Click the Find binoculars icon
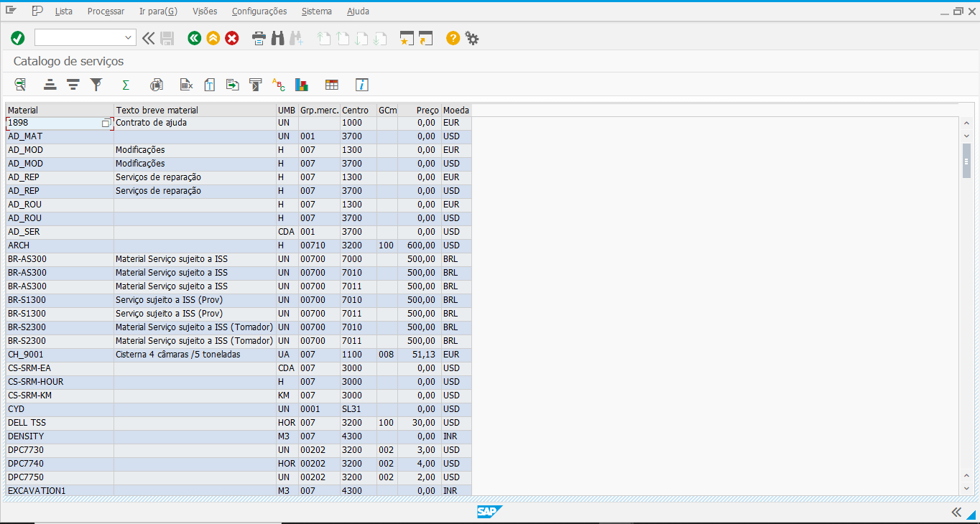980x524 pixels. (x=277, y=38)
